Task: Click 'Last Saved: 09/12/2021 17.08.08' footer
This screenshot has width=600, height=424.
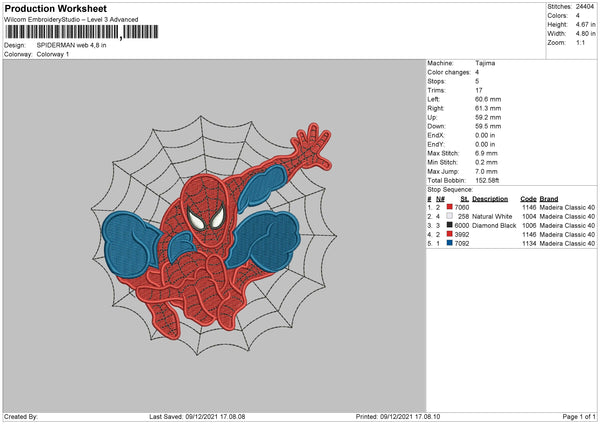Action: [197, 416]
